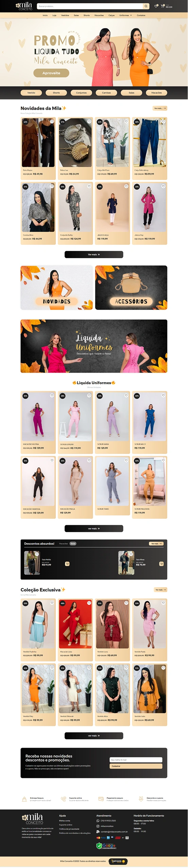Open the wishlist heart icon in header
This screenshot has height=868, width=188.
point(156,6)
